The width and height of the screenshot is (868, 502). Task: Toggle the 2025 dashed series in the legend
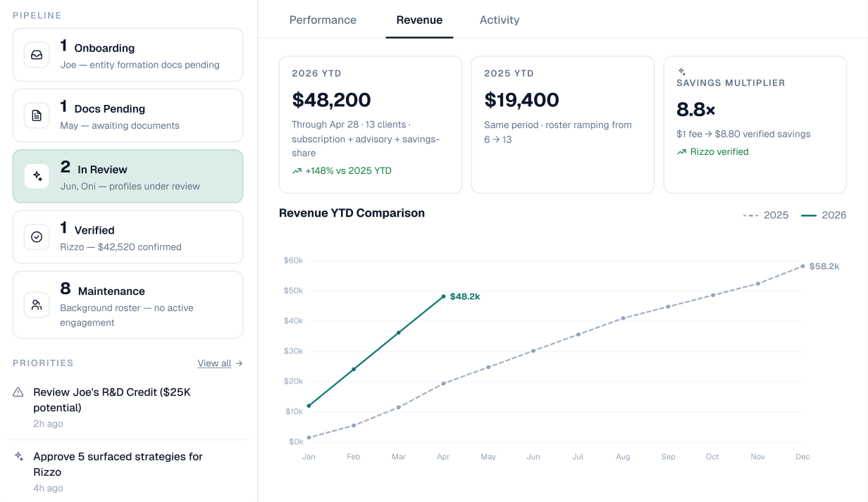pyautogui.click(x=767, y=215)
